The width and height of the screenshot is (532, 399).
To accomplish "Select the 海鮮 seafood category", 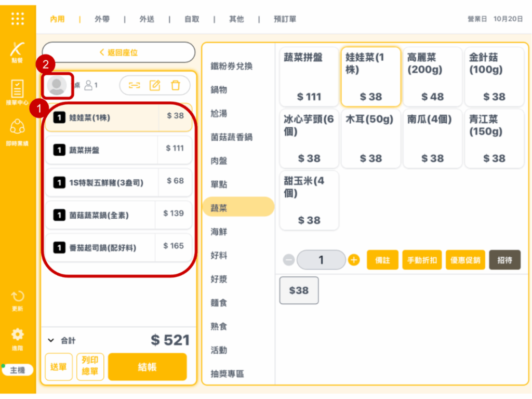I will pos(219,232).
